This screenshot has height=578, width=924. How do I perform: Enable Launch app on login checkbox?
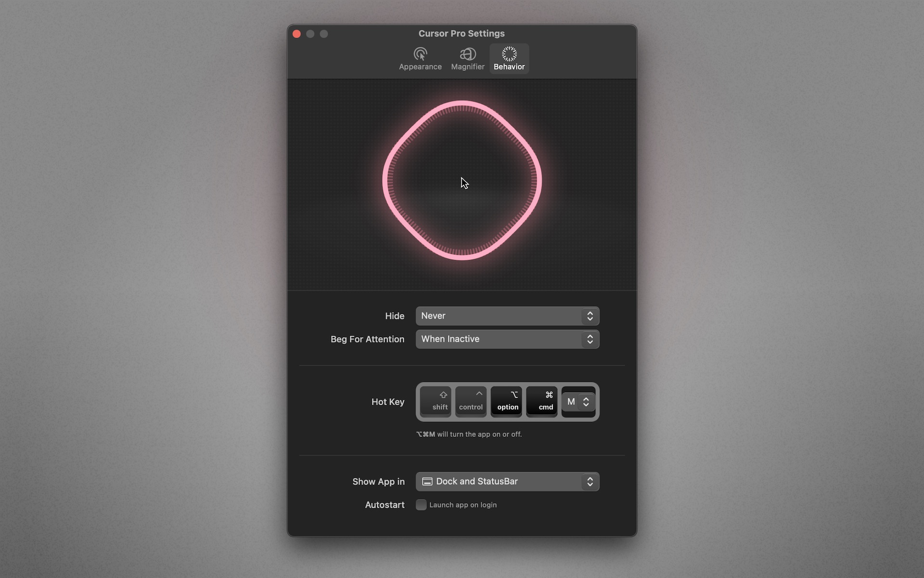[x=421, y=505]
